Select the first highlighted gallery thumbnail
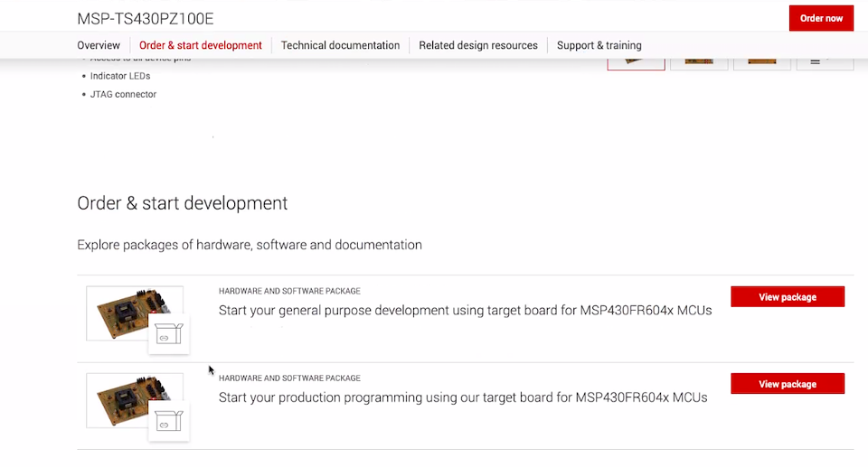This screenshot has height=467, width=868. [x=636, y=61]
